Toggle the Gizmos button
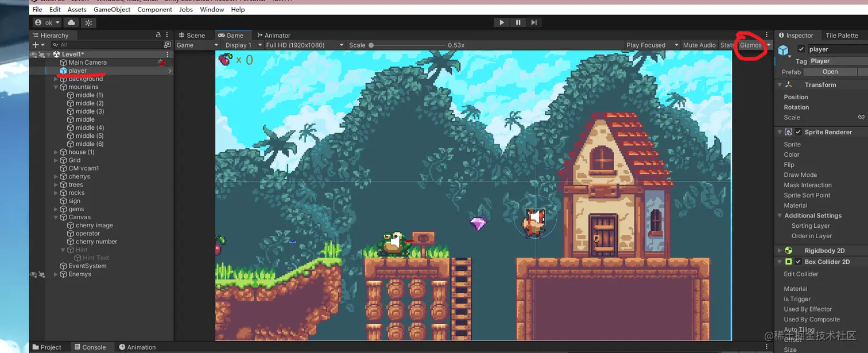The width and height of the screenshot is (868, 353). (x=751, y=45)
